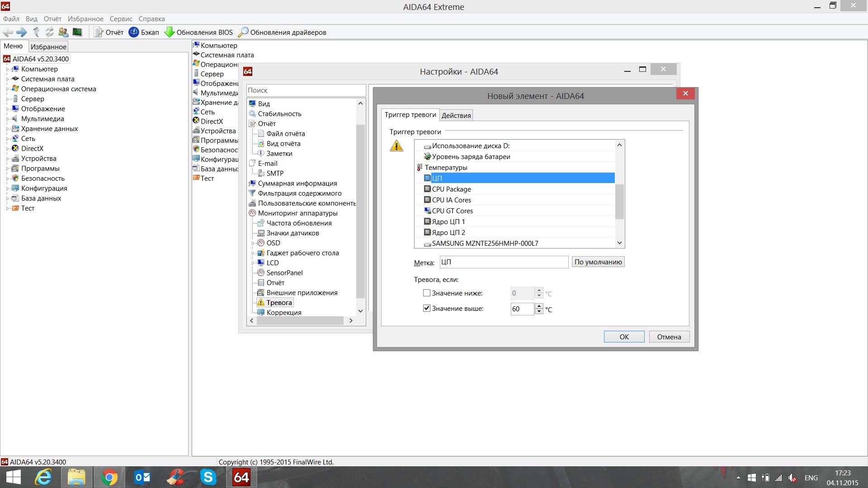Viewport: 868px width, 488px height.
Task: Enable the Значение ниже checkbox
Action: [426, 293]
